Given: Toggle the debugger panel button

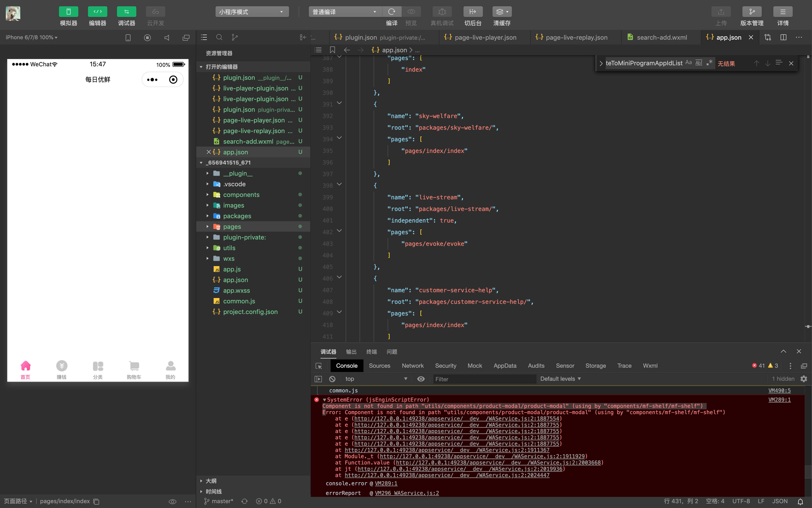Looking at the screenshot, I should [126, 12].
